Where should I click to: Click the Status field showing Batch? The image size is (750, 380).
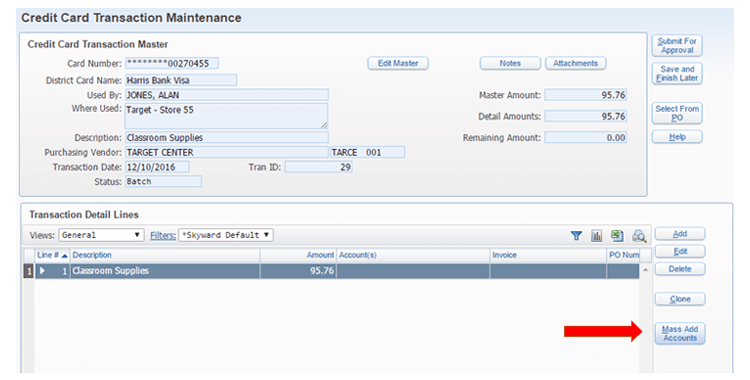point(163,181)
